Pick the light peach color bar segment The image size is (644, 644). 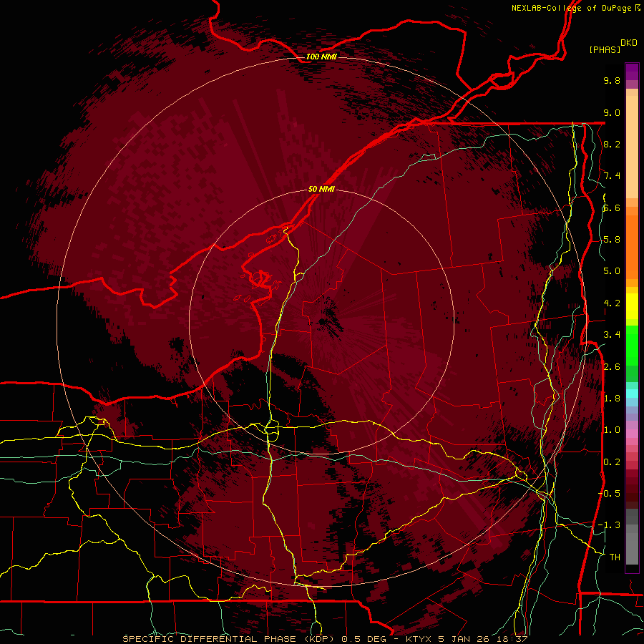pos(632,147)
